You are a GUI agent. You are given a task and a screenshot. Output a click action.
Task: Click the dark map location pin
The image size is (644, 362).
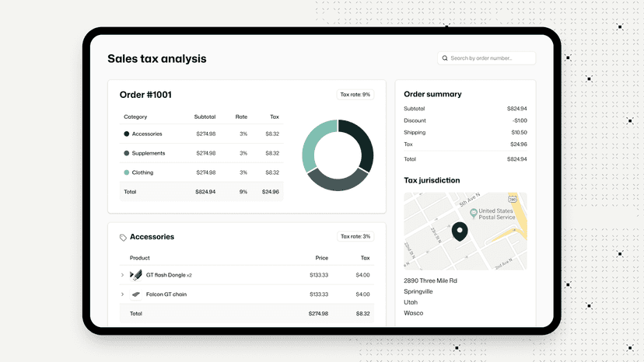click(x=460, y=231)
